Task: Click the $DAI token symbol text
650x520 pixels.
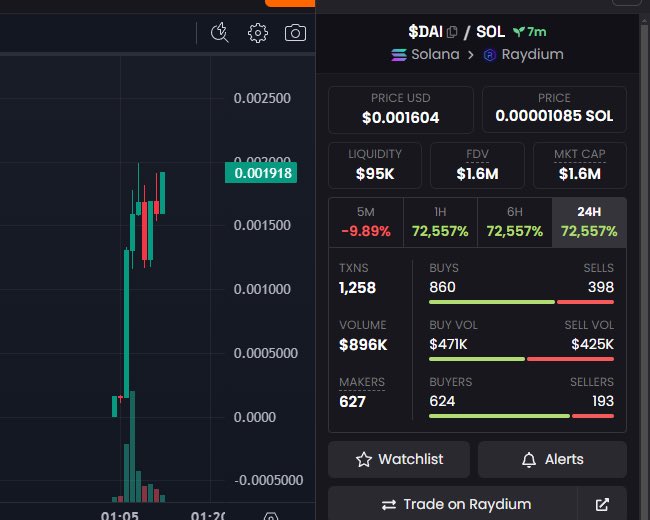Action: point(425,32)
